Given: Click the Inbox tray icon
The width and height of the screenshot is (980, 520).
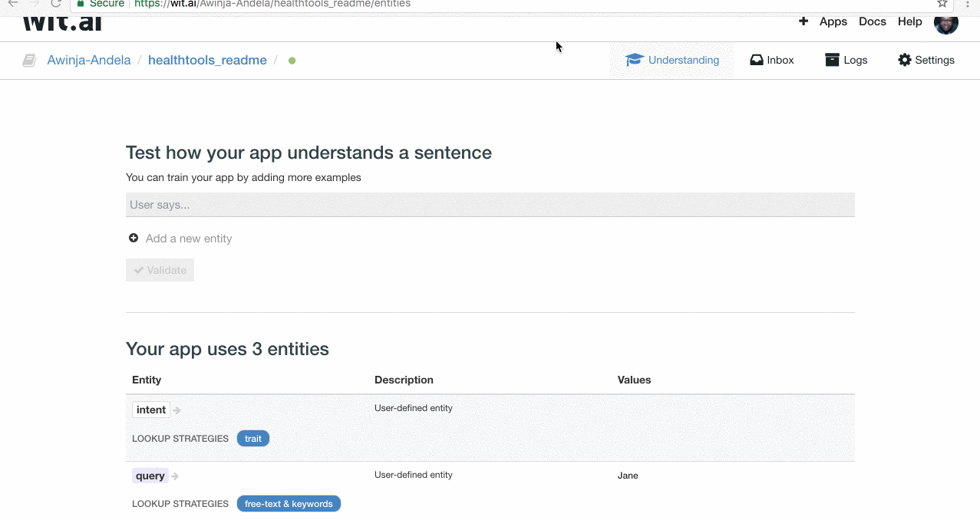Looking at the screenshot, I should point(757,60).
